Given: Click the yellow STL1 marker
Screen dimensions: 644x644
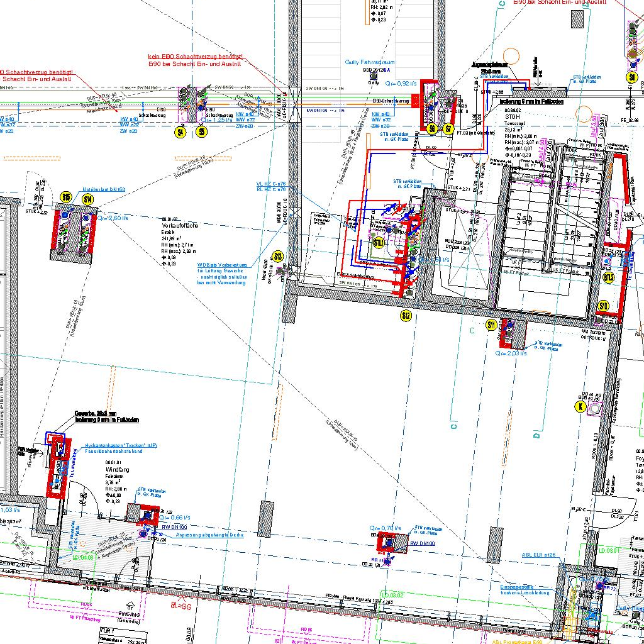Looking at the screenshot, I should click(379, 242).
